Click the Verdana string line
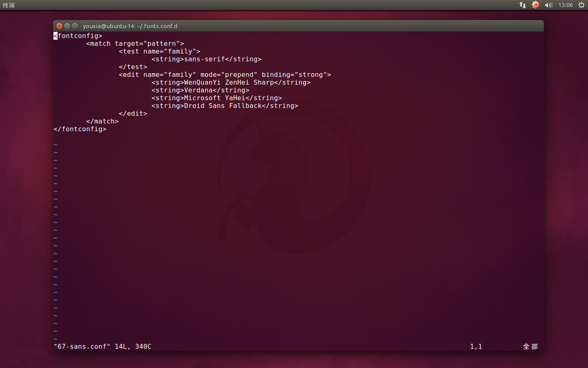The height and width of the screenshot is (368, 588). 200,90
